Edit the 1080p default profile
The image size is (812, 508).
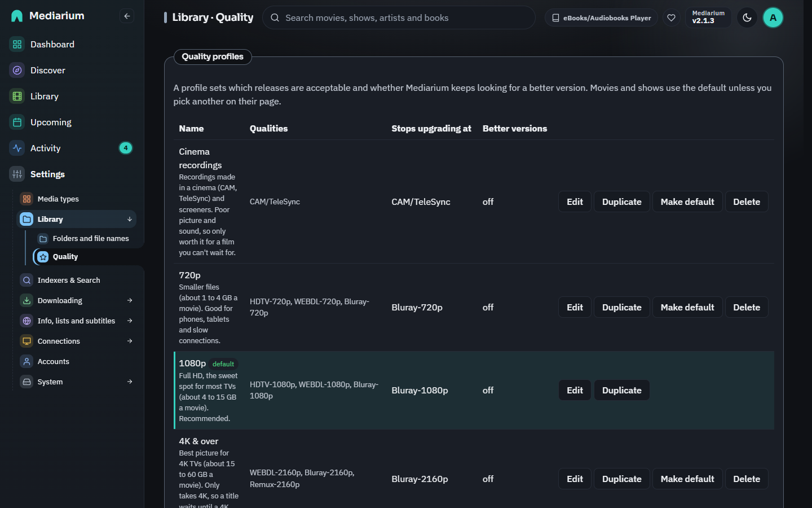point(575,390)
